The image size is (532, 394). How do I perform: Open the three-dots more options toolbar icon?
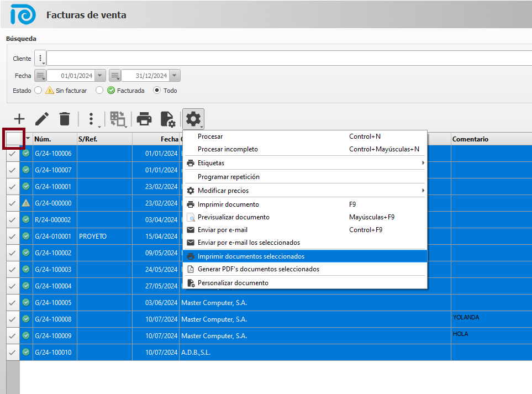coord(92,119)
